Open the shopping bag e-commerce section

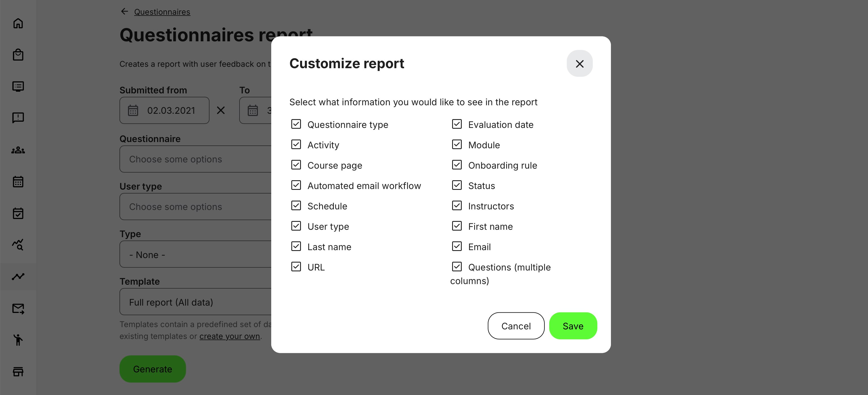point(18,55)
